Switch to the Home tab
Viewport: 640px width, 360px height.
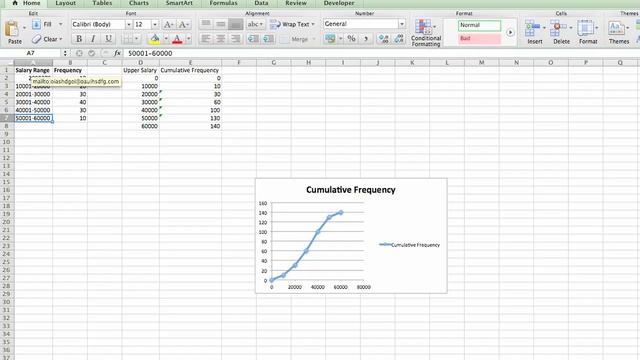pyautogui.click(x=27, y=3)
